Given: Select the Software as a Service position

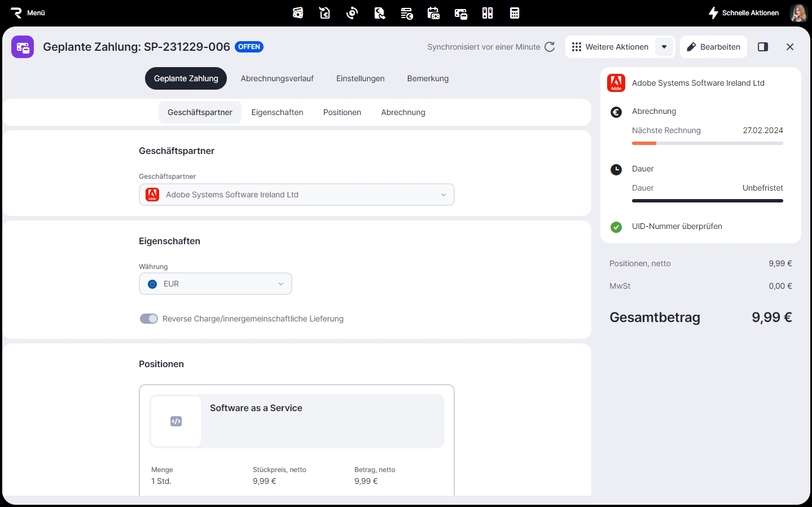Looking at the screenshot, I should pyautogui.click(x=297, y=421).
